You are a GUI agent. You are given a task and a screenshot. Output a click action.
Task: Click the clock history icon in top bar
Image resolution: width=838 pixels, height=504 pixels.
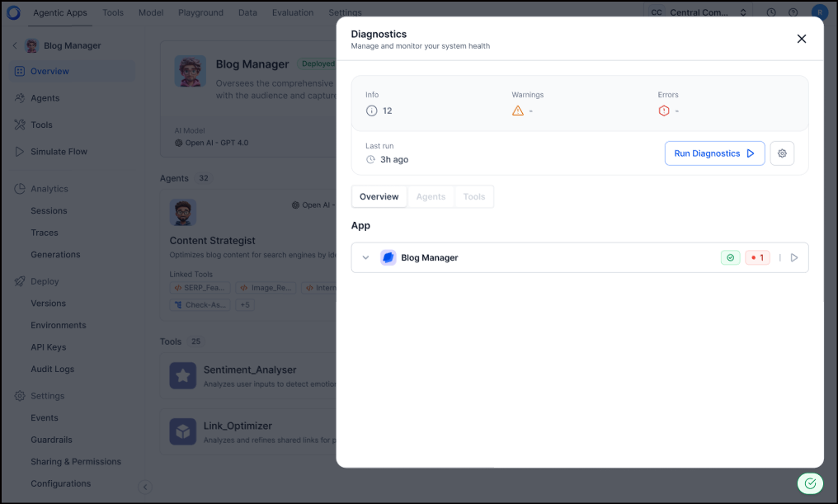(771, 12)
